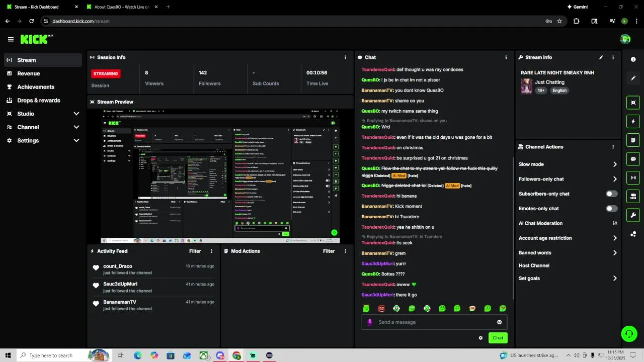
Task: Toggle Subscribers-only chat switch
Action: (612, 194)
